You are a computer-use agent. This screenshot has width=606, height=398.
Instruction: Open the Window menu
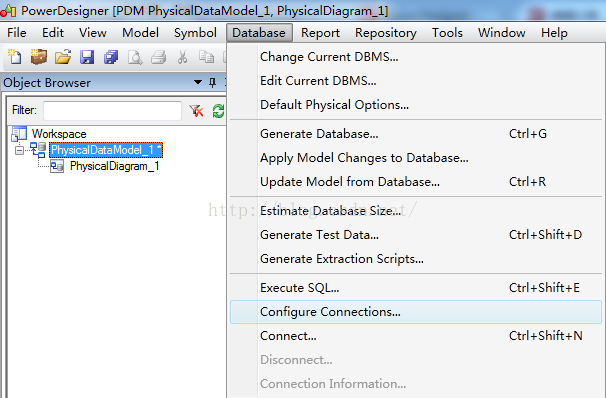point(502,33)
